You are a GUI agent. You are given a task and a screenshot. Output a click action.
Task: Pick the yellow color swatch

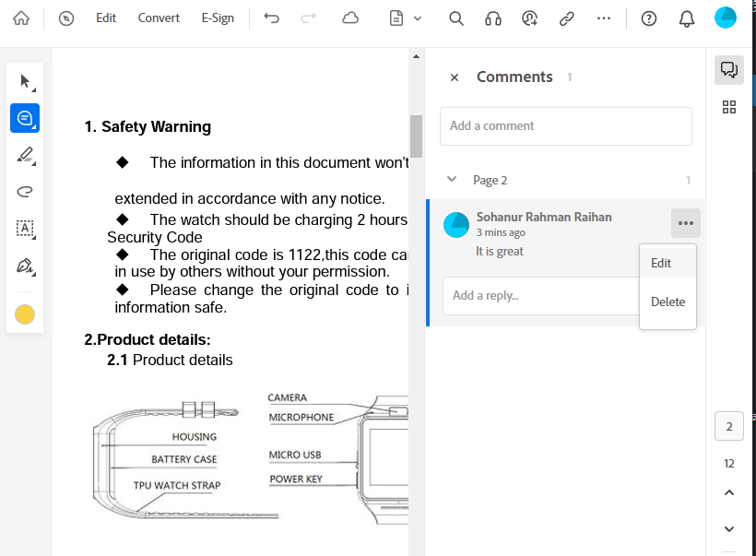point(25,315)
